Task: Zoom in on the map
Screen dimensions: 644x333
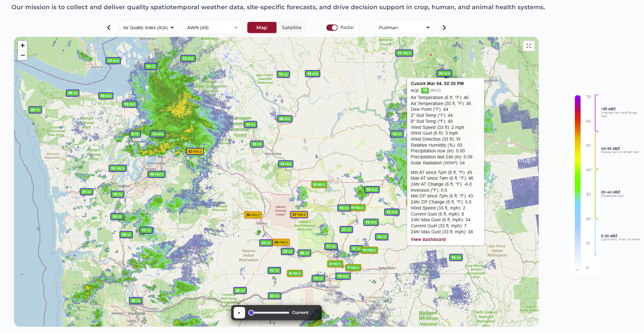Action: click(x=23, y=45)
